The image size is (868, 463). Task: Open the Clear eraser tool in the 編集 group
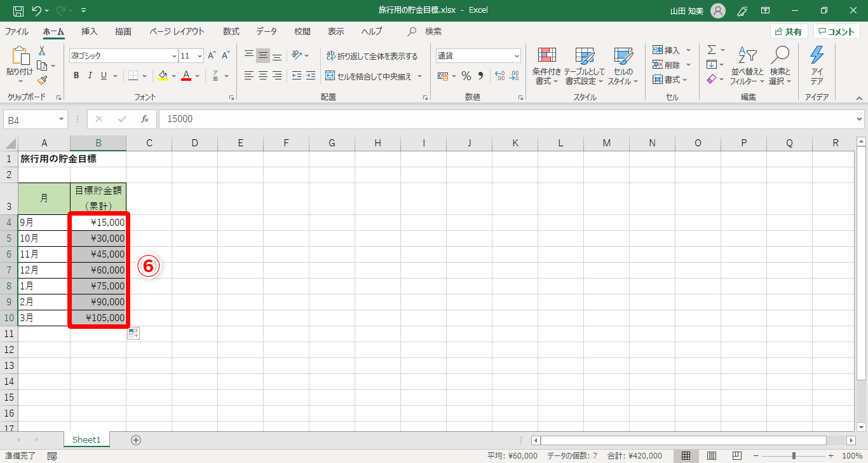click(712, 79)
